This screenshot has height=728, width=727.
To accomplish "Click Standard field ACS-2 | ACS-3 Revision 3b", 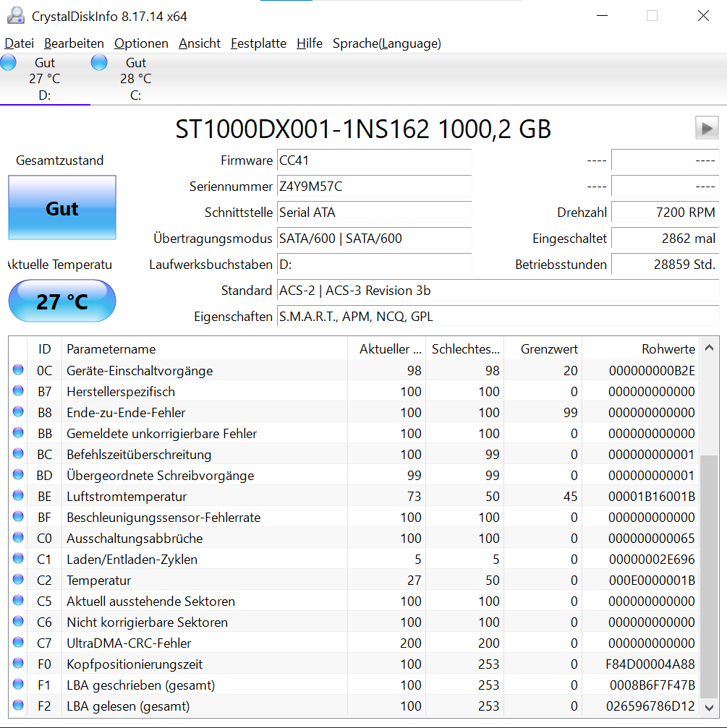I will click(x=498, y=290).
